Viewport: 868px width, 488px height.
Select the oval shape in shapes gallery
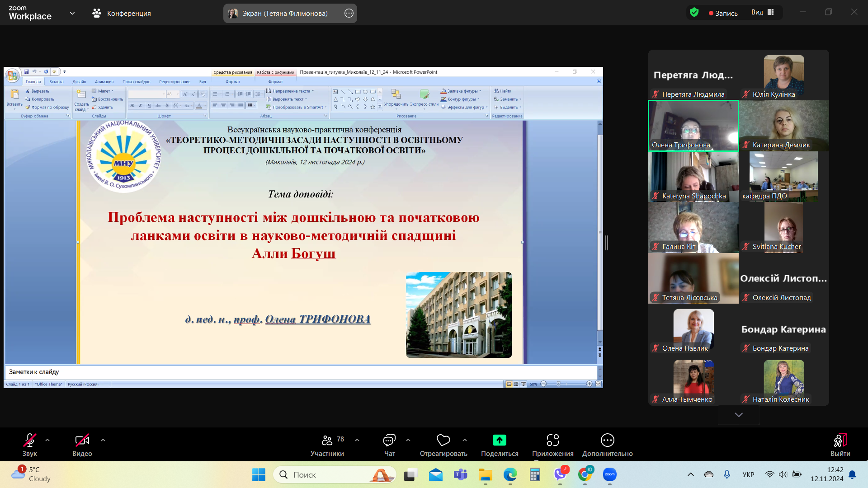[x=365, y=92]
